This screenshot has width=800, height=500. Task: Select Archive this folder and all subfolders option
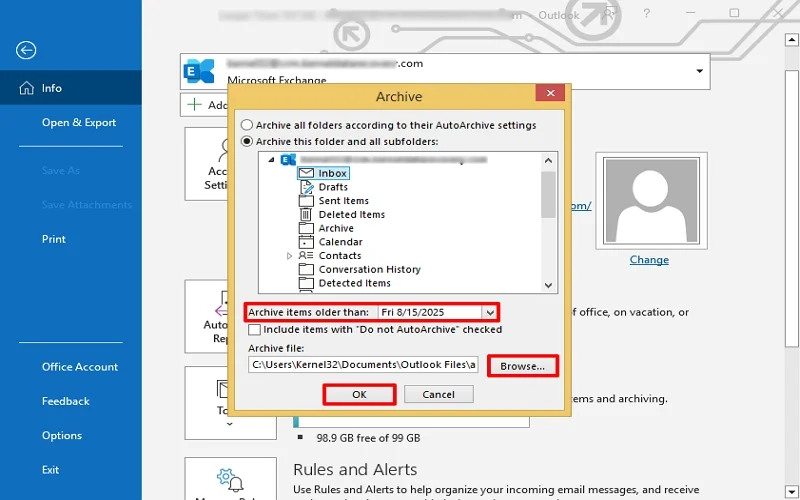pos(247,141)
